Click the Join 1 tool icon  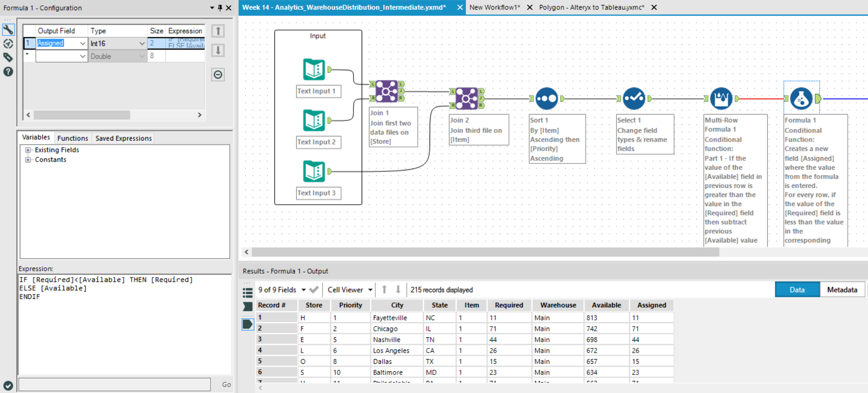tap(386, 91)
